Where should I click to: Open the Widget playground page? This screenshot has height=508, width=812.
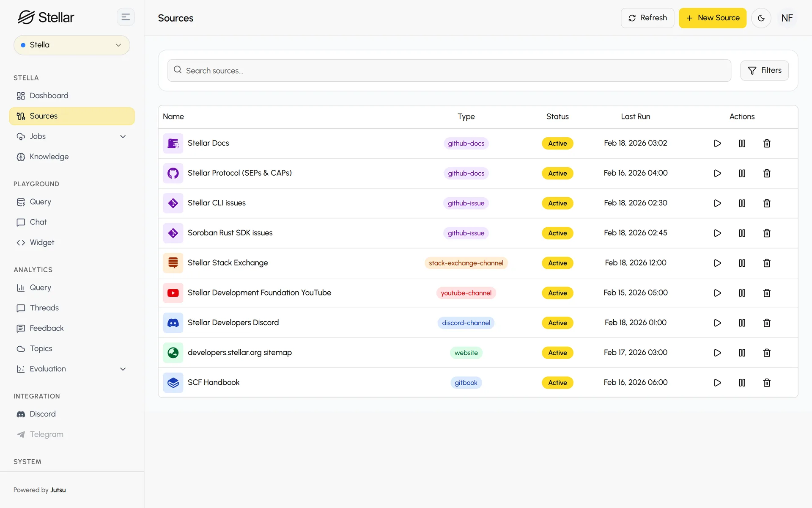point(72,243)
